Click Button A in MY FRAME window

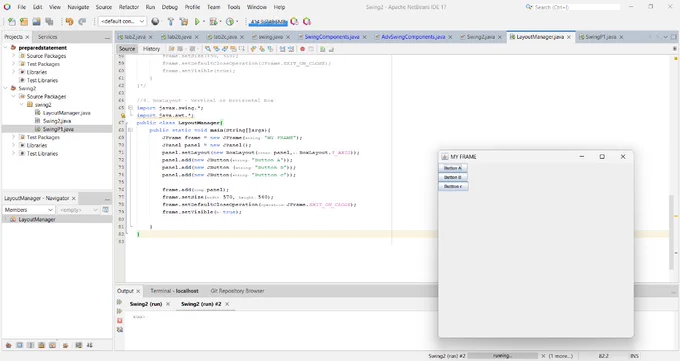(453, 168)
